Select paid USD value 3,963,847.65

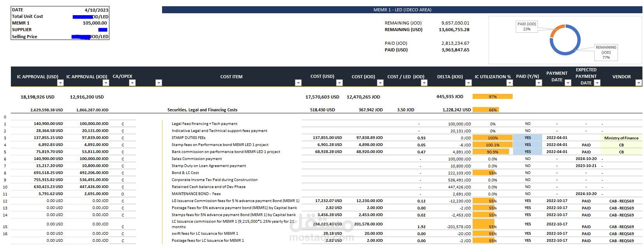click(x=455, y=50)
